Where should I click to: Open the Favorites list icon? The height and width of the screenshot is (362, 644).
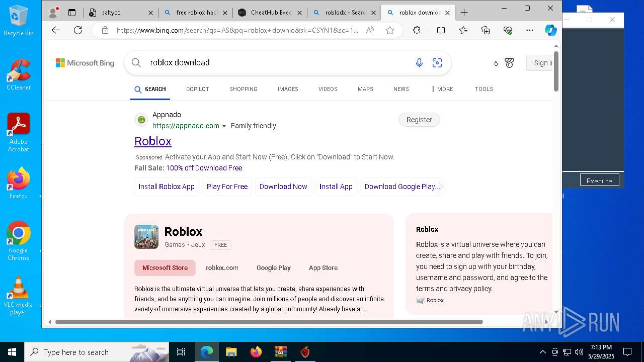pyautogui.click(x=463, y=30)
